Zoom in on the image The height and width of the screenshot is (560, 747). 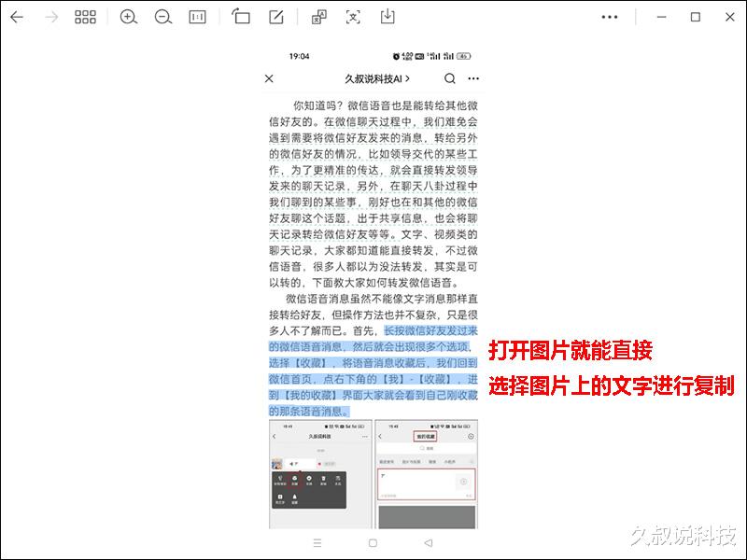(128, 17)
